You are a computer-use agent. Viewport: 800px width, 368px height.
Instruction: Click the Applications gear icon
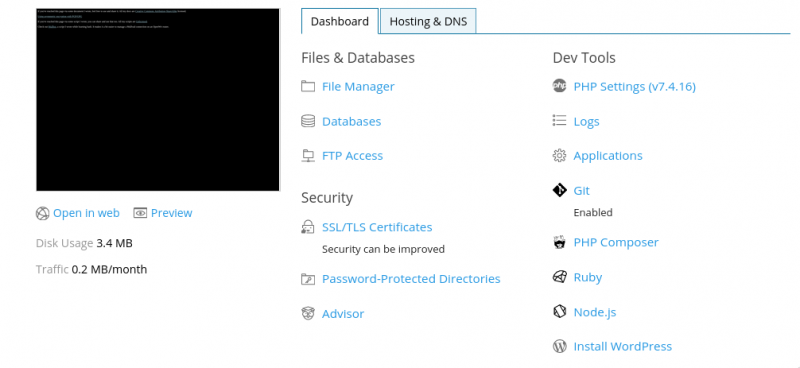pyautogui.click(x=560, y=156)
